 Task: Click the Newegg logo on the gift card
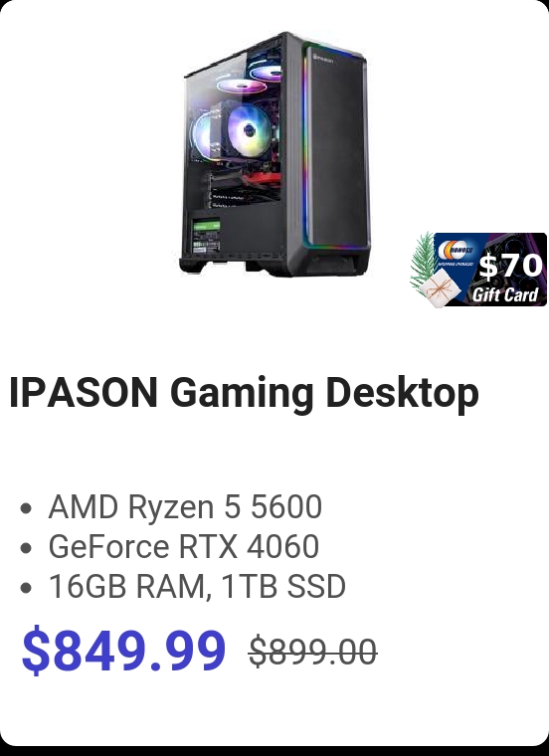coord(456,251)
